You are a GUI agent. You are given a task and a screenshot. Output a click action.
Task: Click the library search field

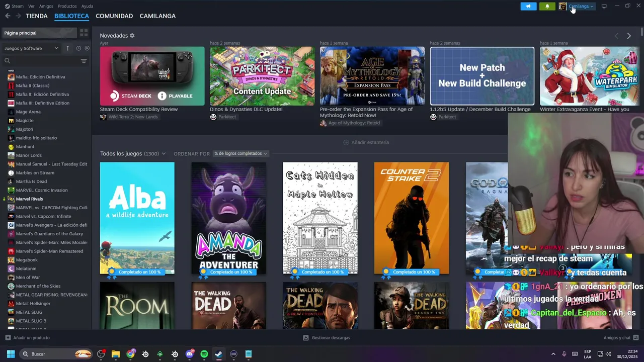pos(42,61)
